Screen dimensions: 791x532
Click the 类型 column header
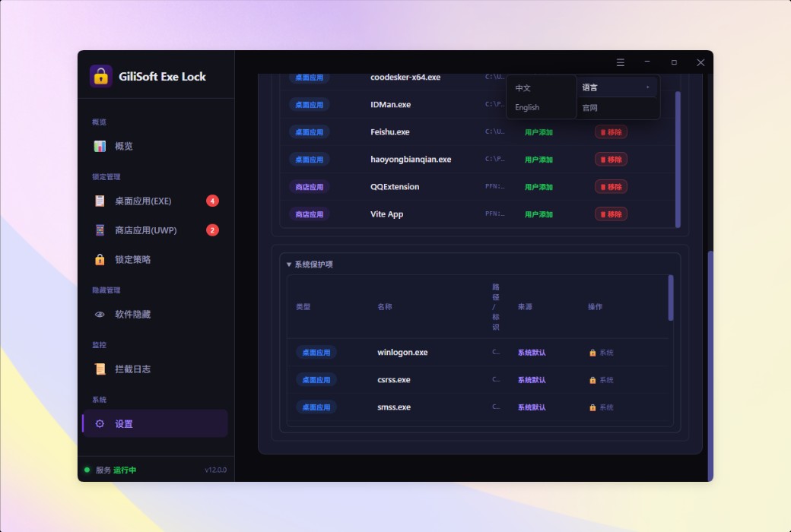click(303, 306)
